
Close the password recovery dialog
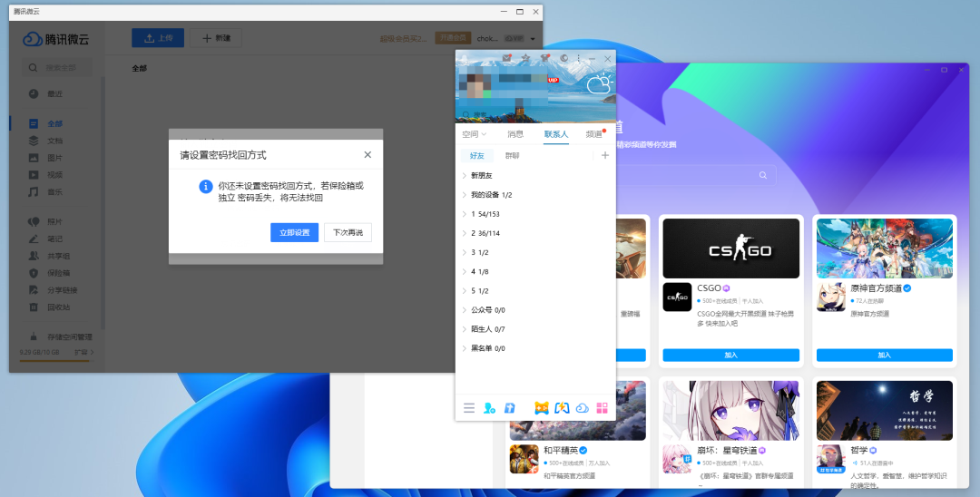(x=367, y=154)
